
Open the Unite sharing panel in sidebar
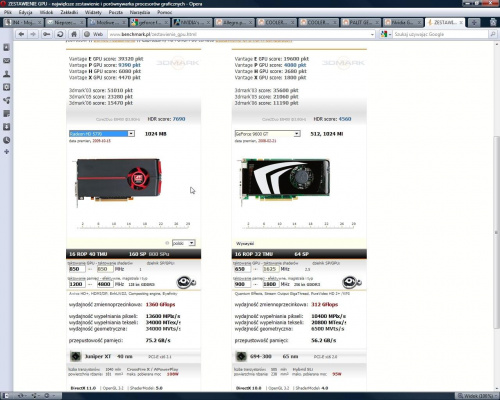pyautogui.click(x=6, y=100)
